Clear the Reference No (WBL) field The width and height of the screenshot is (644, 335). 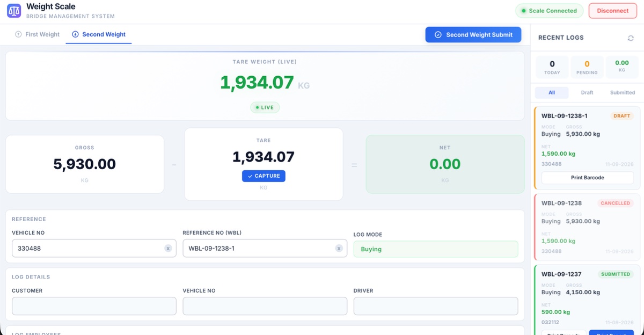[x=339, y=249]
